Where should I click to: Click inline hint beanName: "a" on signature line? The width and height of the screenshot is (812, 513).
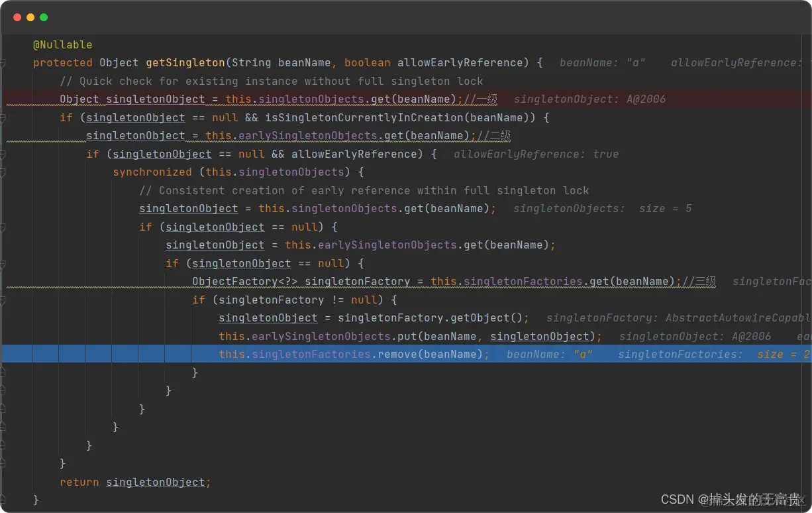(602, 63)
